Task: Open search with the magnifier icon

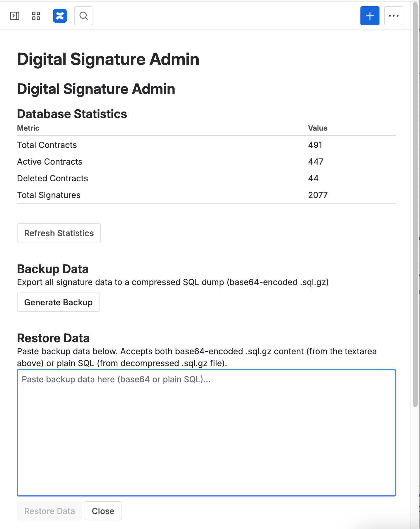Action: pyautogui.click(x=84, y=16)
